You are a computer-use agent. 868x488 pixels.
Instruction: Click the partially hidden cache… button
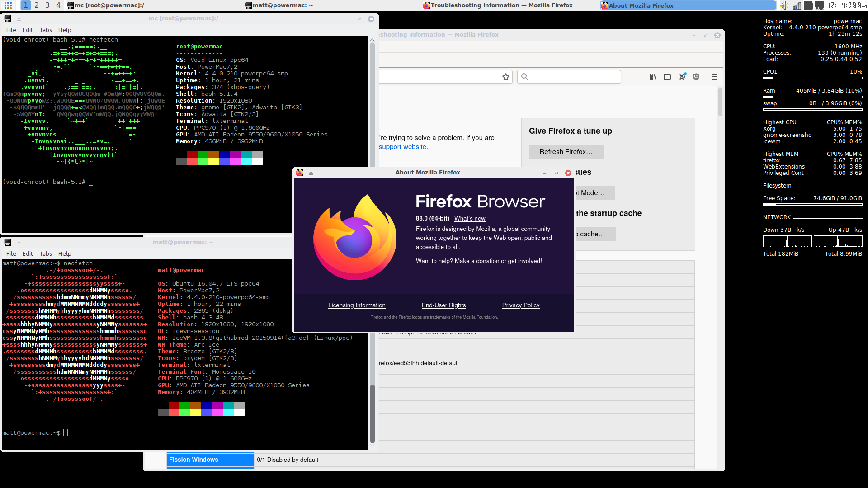(595, 234)
